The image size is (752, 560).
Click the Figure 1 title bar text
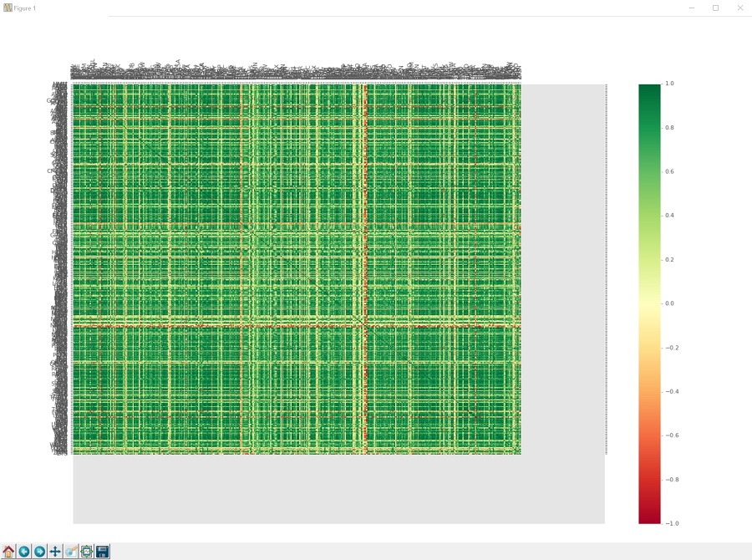[25, 8]
